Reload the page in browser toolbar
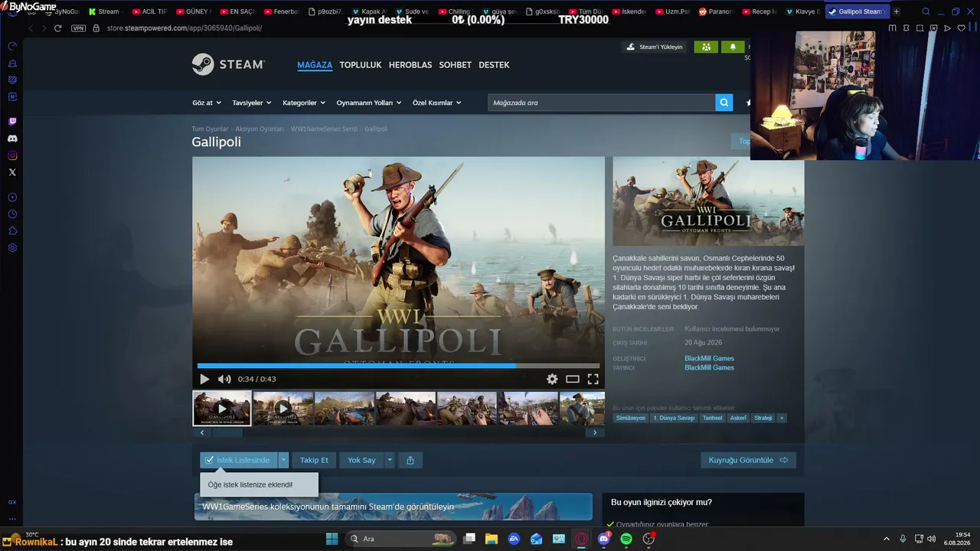Viewport: 980px width, 551px height. (x=57, y=28)
